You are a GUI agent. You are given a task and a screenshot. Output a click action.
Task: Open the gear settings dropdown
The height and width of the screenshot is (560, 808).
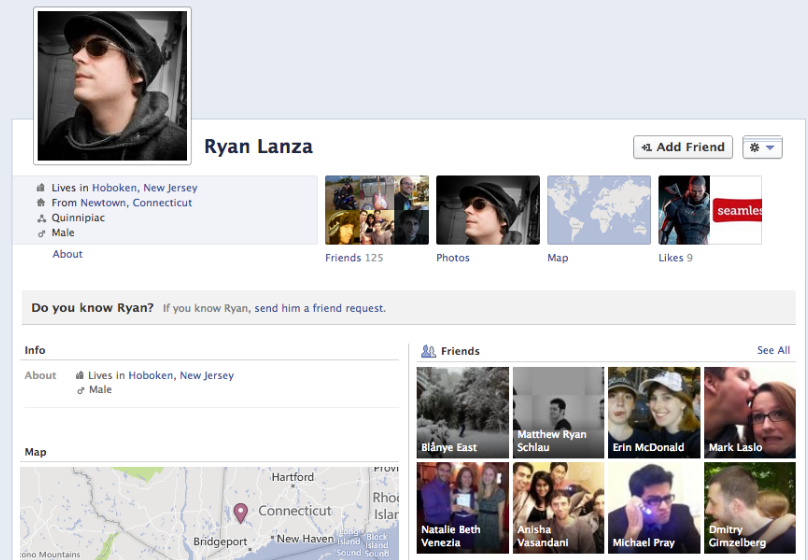tap(762, 147)
